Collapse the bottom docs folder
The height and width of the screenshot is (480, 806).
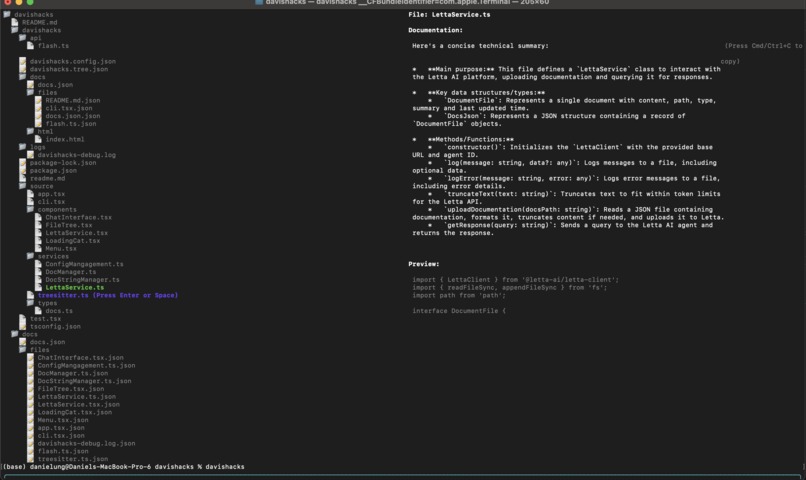[x=15, y=334]
